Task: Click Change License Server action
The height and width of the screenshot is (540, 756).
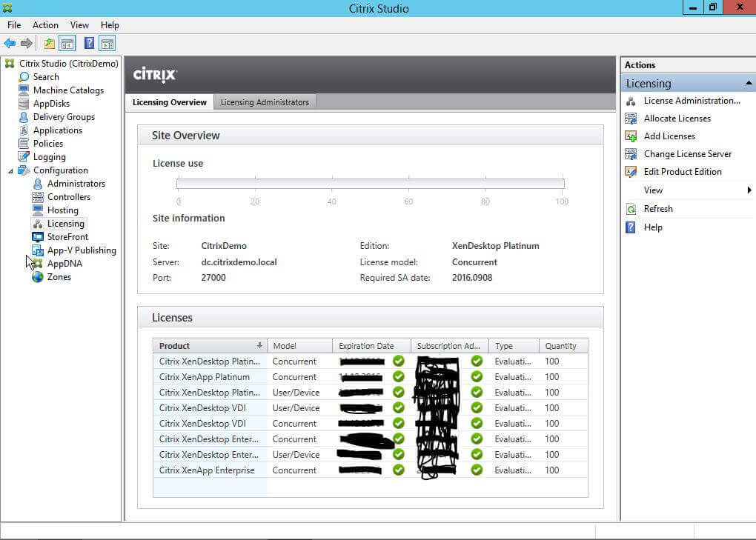Action: pyautogui.click(x=688, y=154)
